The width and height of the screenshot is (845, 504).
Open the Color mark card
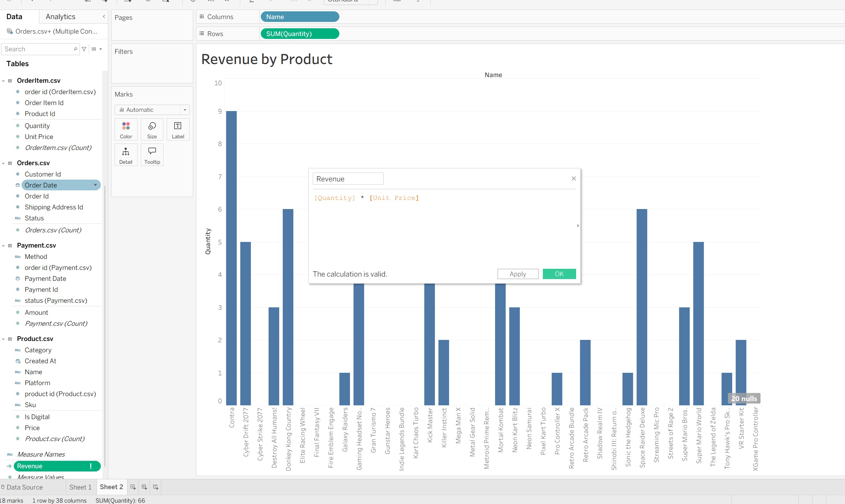point(126,129)
